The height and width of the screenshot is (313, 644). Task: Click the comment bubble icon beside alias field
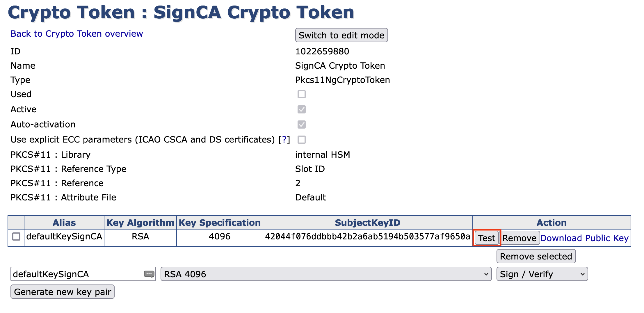[149, 274]
